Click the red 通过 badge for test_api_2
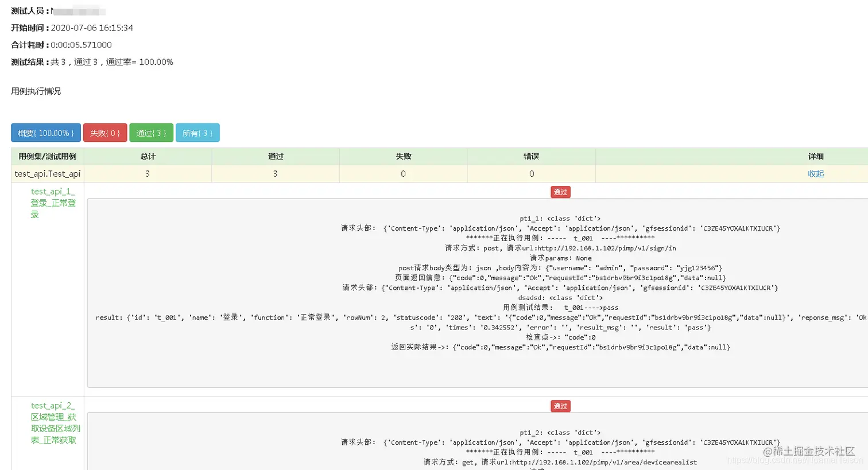Image resolution: width=868 pixels, height=470 pixels. point(560,406)
